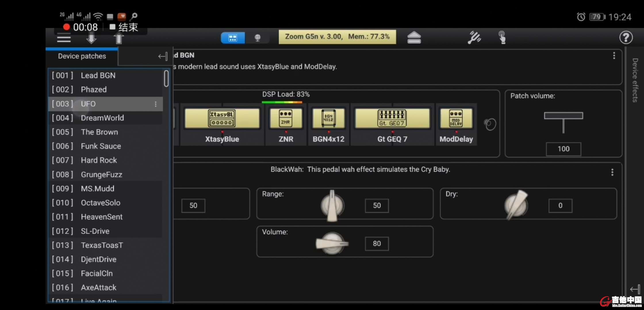
Task: Select the XtasyBlue effect pedal
Action: click(x=222, y=119)
